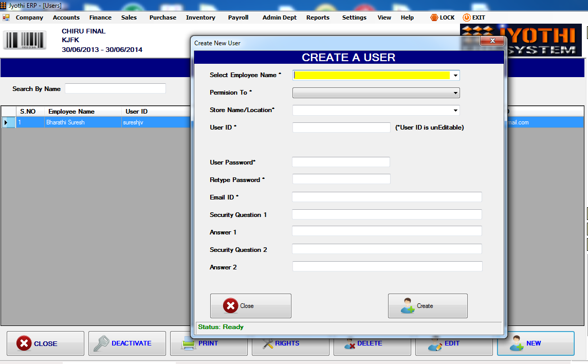Click the user icon on the Create button
588x364 pixels.
click(x=410, y=305)
